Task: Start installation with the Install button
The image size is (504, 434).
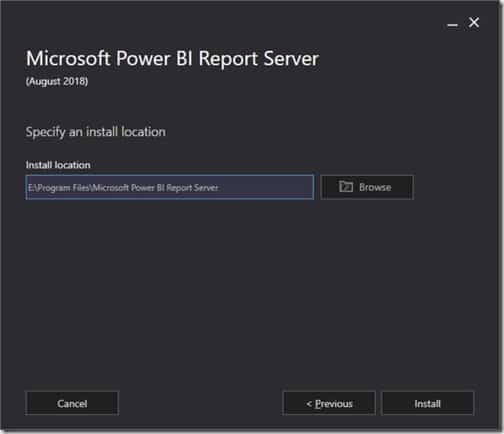Action: (x=427, y=403)
